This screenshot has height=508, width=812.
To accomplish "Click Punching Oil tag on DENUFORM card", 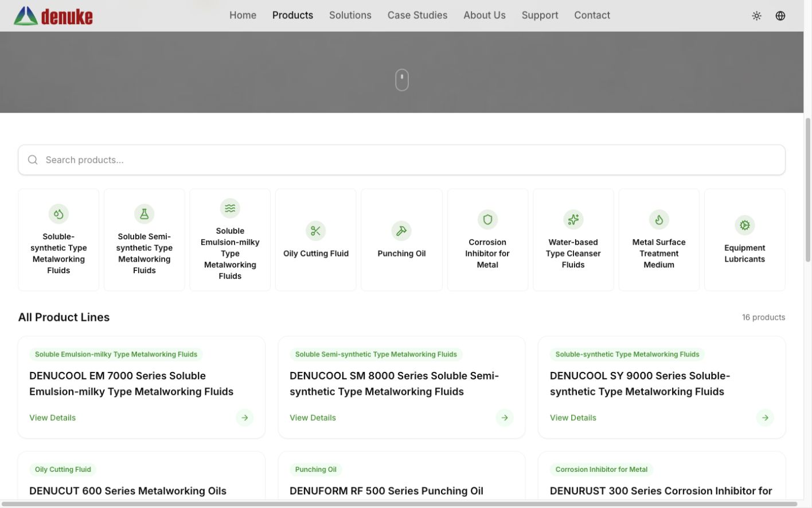I will tap(316, 470).
